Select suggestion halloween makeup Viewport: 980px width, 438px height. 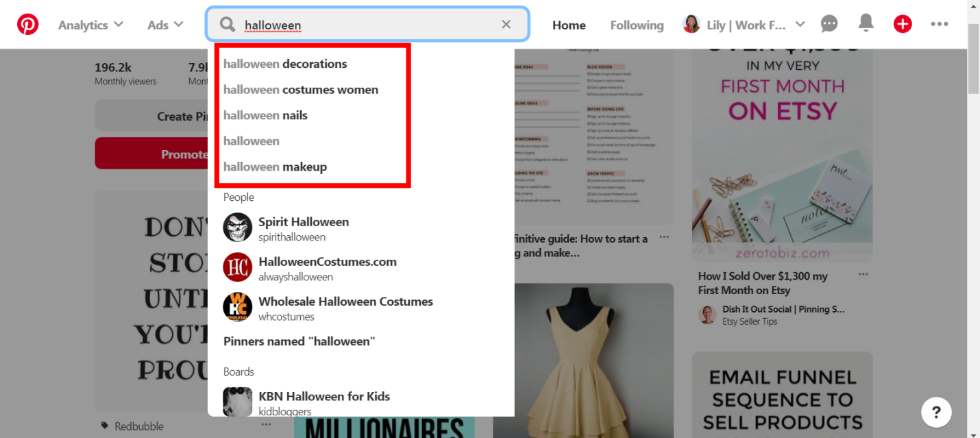point(275,167)
